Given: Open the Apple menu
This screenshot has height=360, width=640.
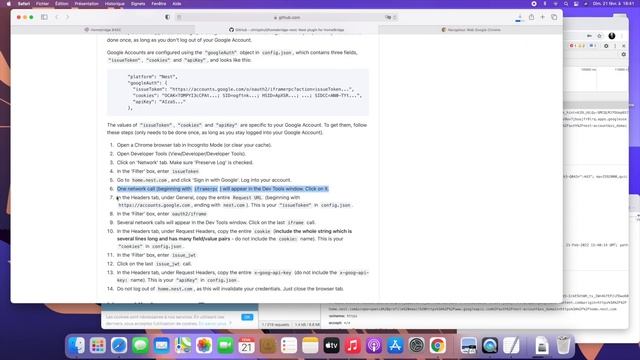Looking at the screenshot, I should click(9, 4).
